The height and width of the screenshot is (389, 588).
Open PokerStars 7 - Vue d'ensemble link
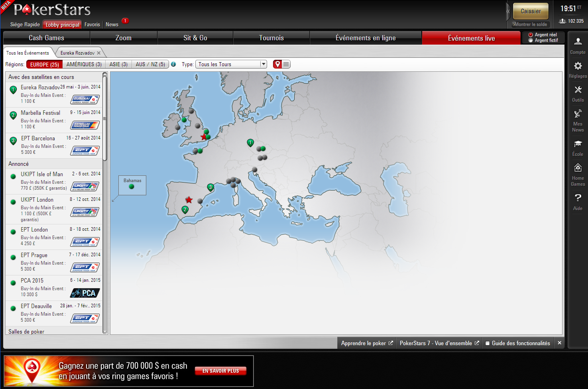pos(439,343)
